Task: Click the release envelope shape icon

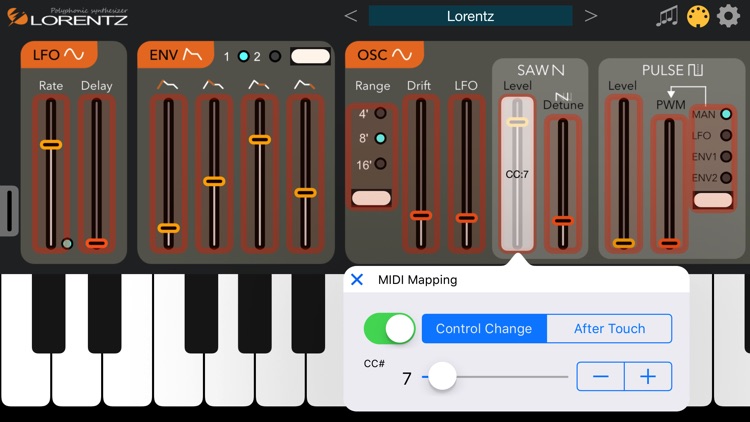Action: 305,85
